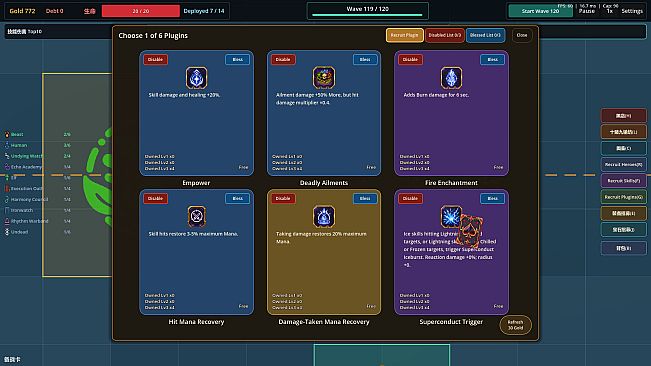Choose the Hit Mana Recovery plugin card

pos(196,252)
